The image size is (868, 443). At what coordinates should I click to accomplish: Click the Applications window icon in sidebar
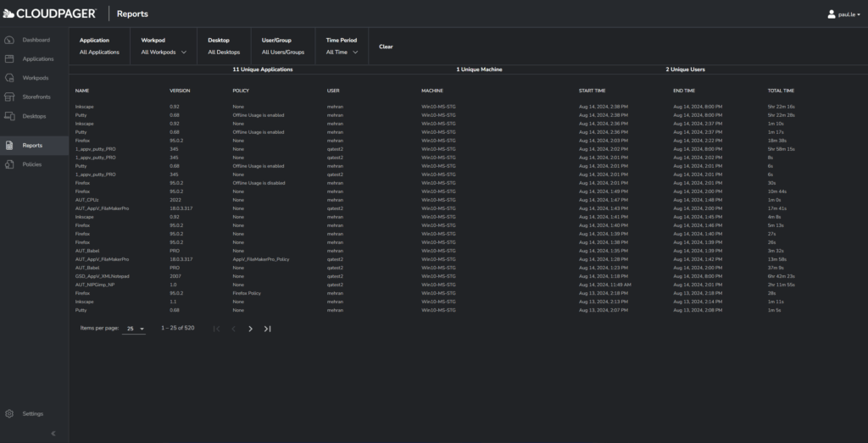(x=8, y=58)
